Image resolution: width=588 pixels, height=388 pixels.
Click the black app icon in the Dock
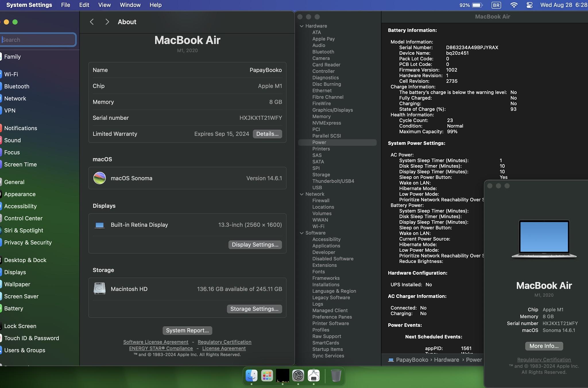coord(283,375)
